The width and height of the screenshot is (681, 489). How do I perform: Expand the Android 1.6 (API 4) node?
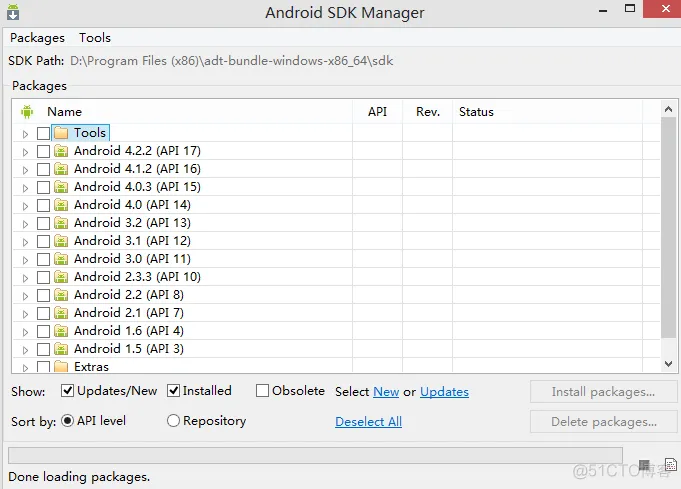[25, 333]
